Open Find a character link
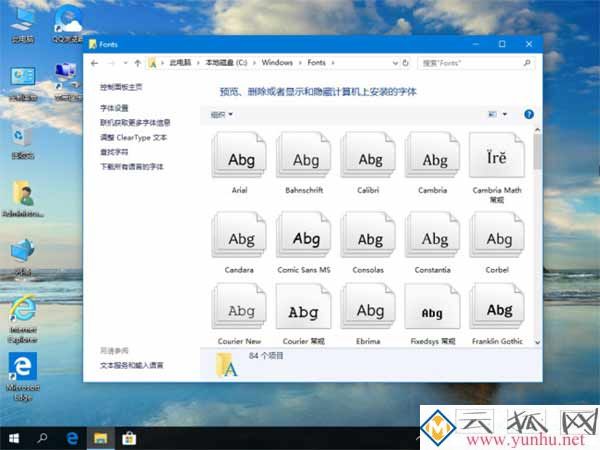Viewport: 600px width, 450px height. pyautogui.click(x=114, y=152)
